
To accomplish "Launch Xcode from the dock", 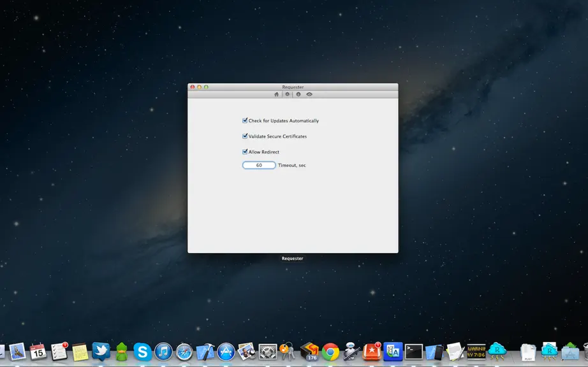I will coord(205,352).
